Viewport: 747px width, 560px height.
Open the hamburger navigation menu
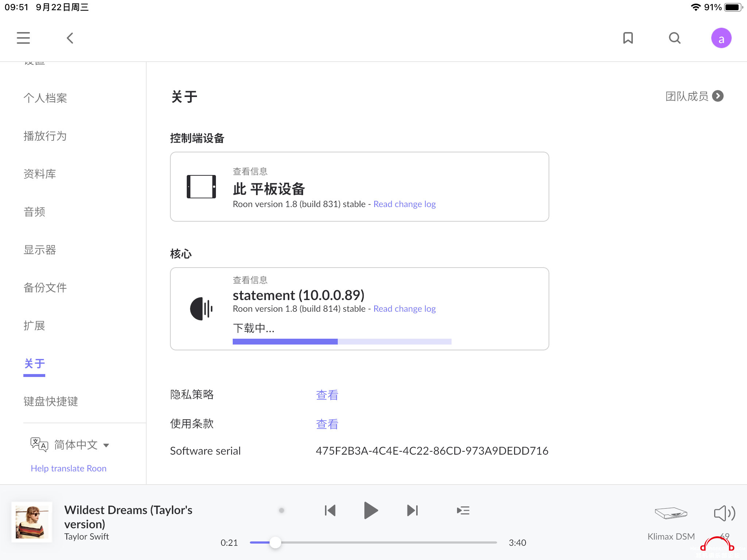[23, 38]
